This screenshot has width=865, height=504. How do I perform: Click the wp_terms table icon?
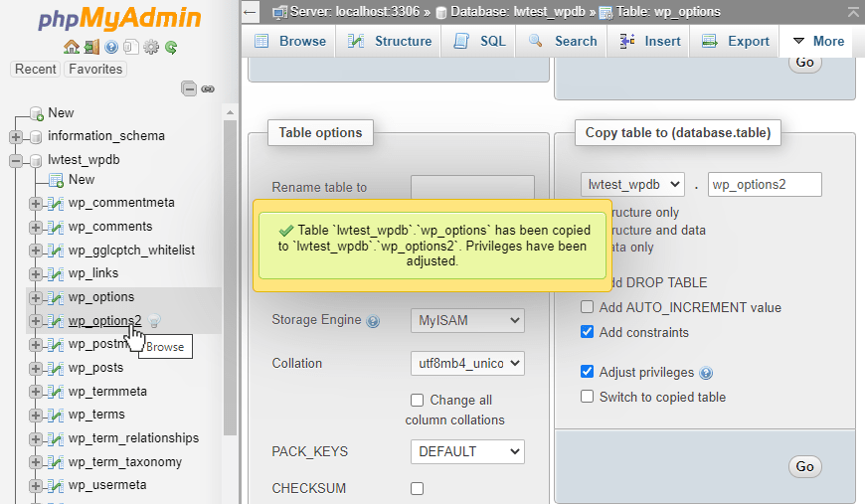point(55,415)
